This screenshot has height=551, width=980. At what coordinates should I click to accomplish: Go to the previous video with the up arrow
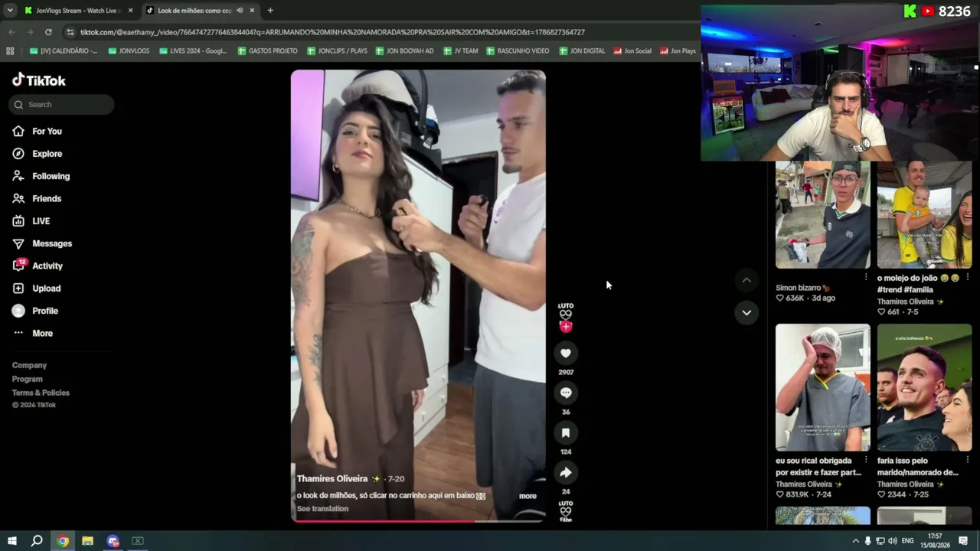[746, 281]
